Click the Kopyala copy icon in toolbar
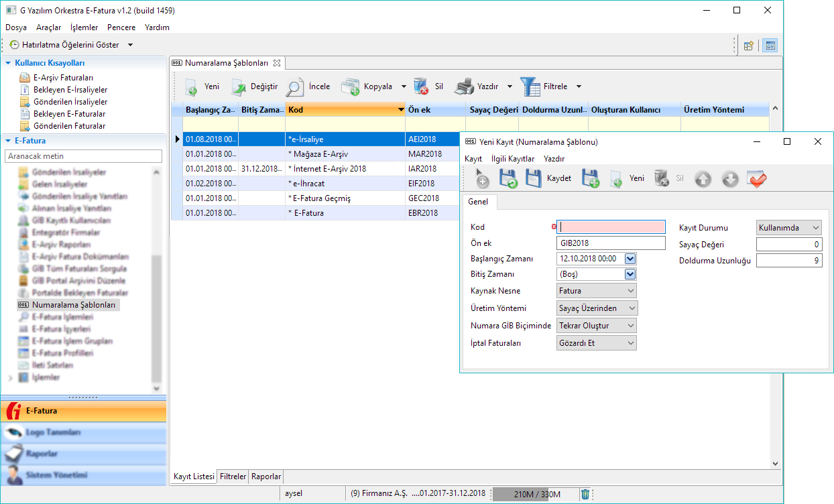 click(x=351, y=87)
